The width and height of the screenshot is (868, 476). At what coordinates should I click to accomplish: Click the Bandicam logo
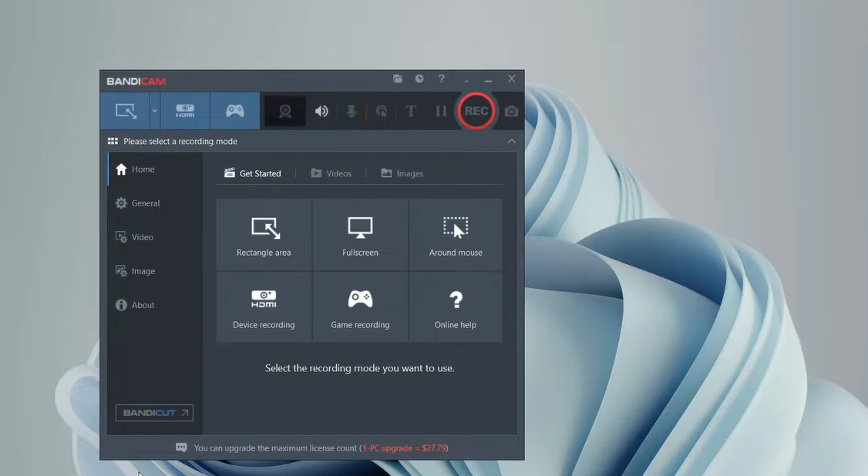(136, 82)
